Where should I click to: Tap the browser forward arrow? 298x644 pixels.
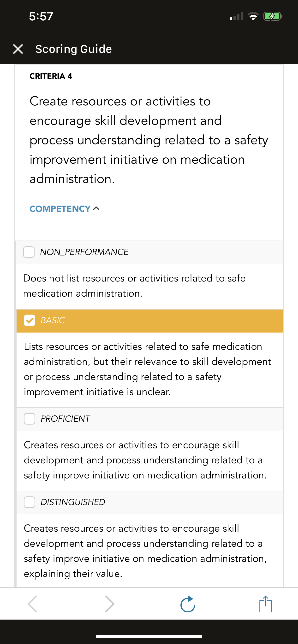110,604
